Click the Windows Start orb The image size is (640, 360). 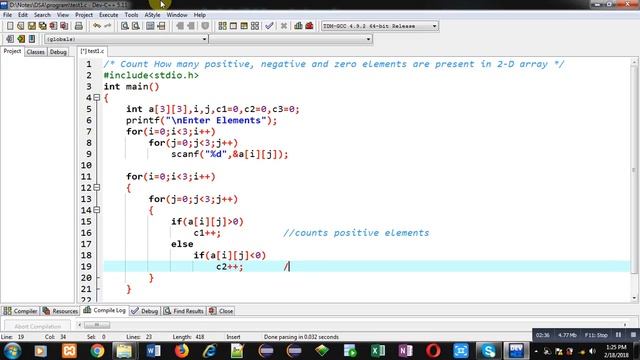click(x=13, y=351)
